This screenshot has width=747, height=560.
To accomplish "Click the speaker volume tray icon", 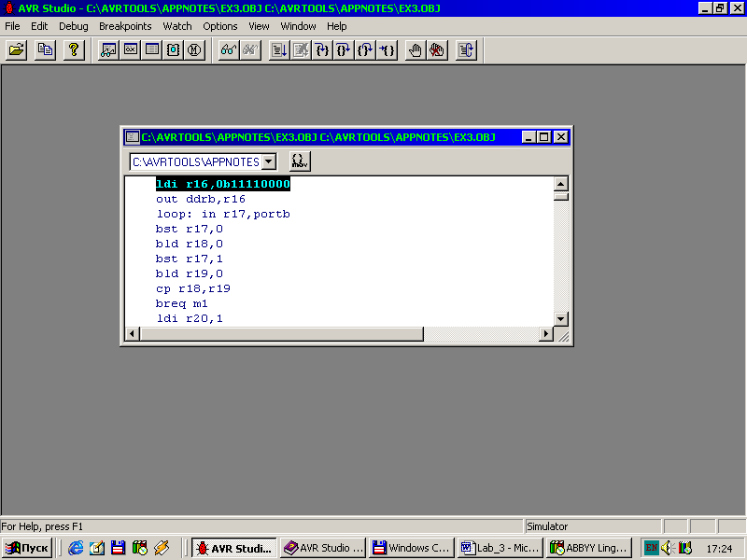I will (668, 548).
